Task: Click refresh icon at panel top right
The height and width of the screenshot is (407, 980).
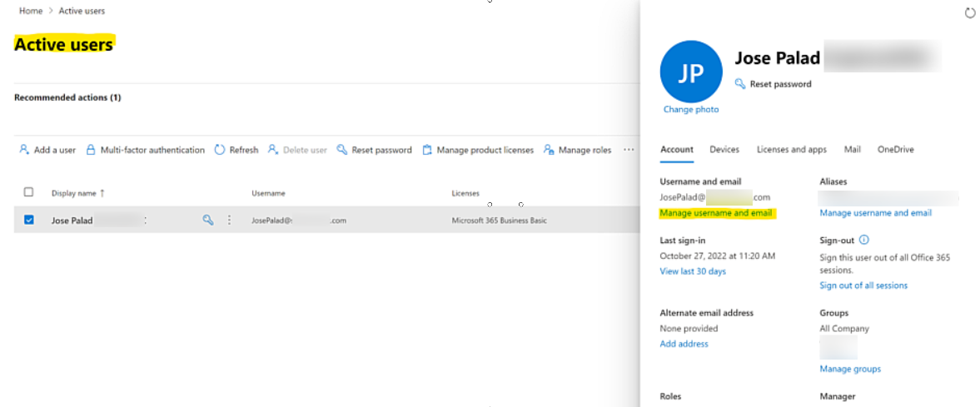Action: click(x=969, y=13)
